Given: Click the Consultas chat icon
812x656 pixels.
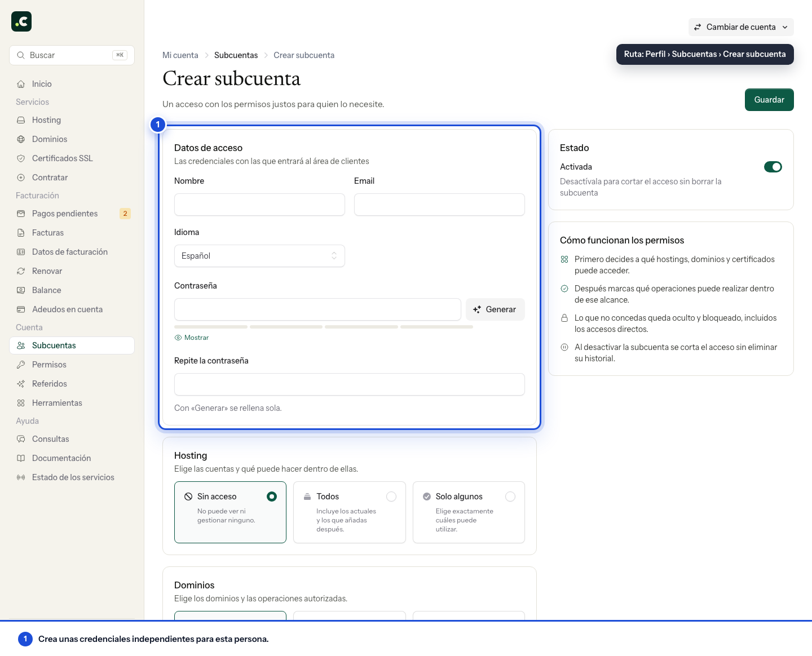Looking at the screenshot, I should pyautogui.click(x=21, y=439).
